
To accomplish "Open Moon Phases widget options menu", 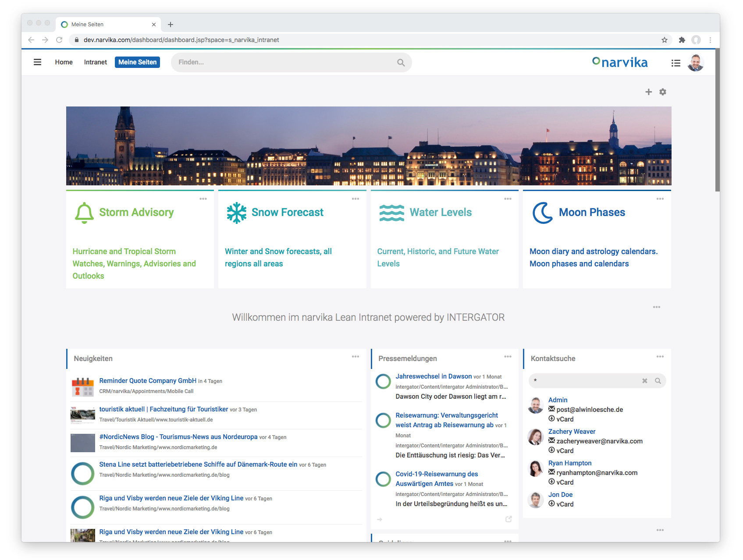I will (x=660, y=199).
